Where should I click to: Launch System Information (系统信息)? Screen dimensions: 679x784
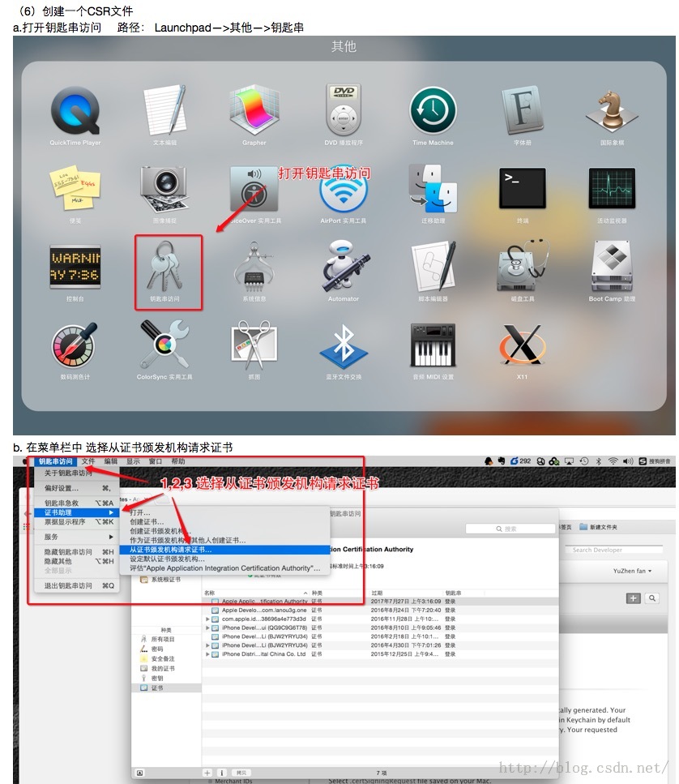pyautogui.click(x=254, y=267)
